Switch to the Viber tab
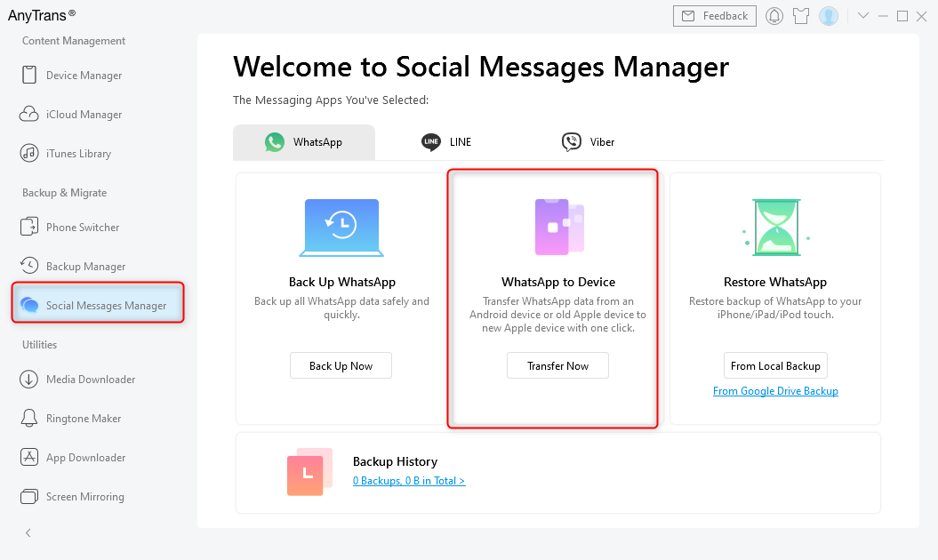The height and width of the screenshot is (560, 938). tap(588, 141)
